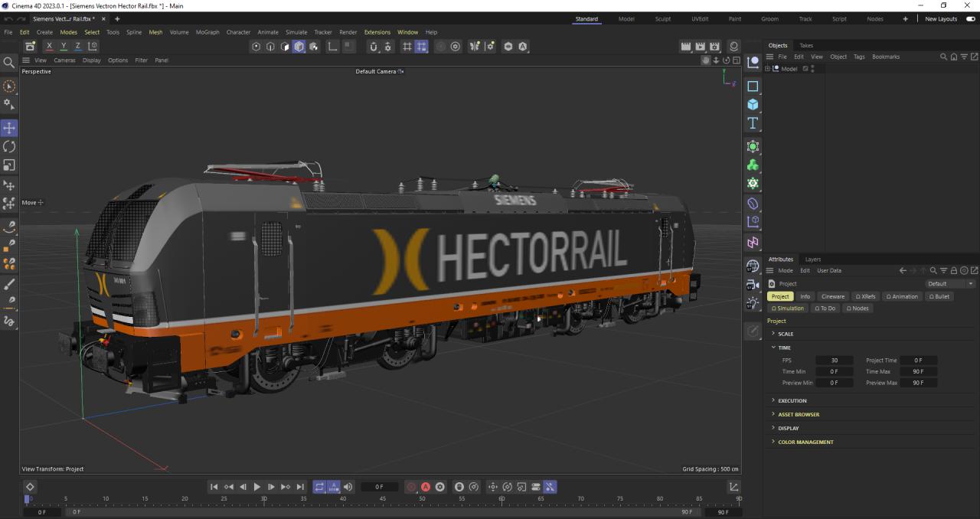Click the FPS input field

pos(834,360)
